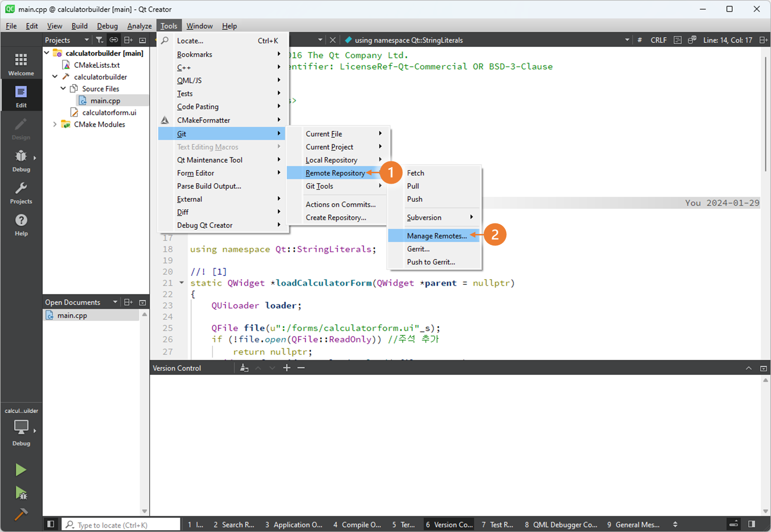Open calcul..uilder kit selector monitor icon

pyautogui.click(x=21, y=427)
